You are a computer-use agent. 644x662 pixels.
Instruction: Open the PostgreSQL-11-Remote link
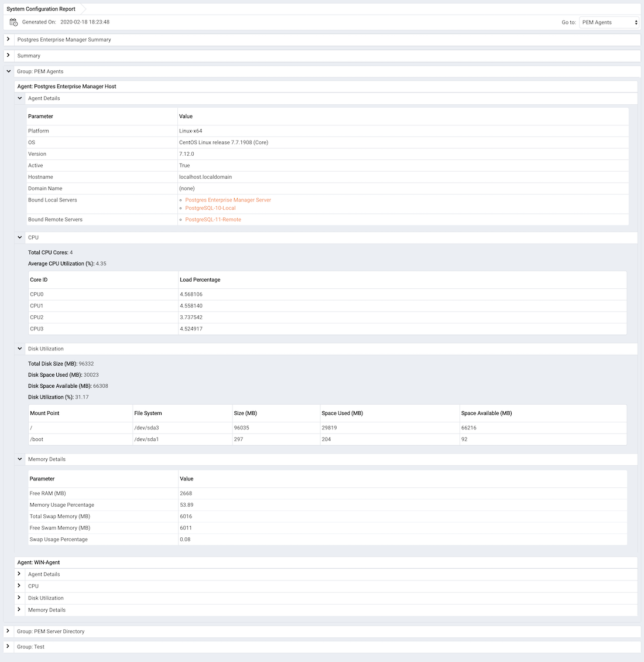(213, 220)
